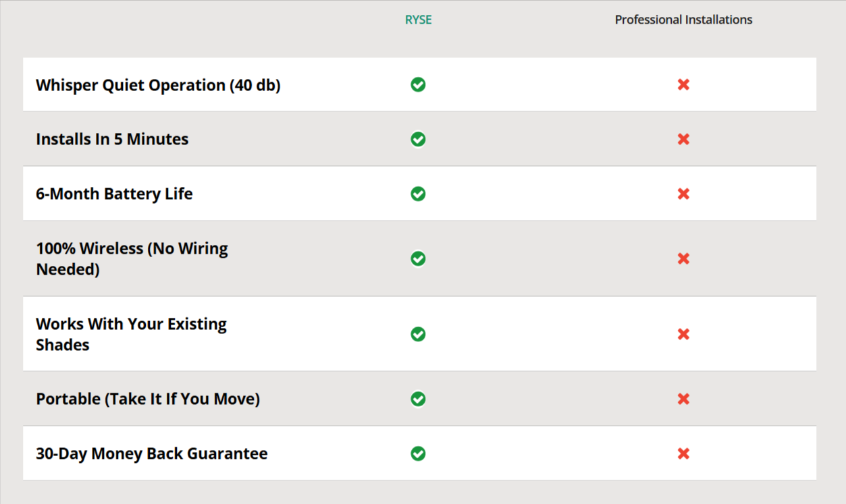Click green checkmark for 30-Day Money Back Guarantee
The height and width of the screenshot is (504, 846).
(418, 453)
